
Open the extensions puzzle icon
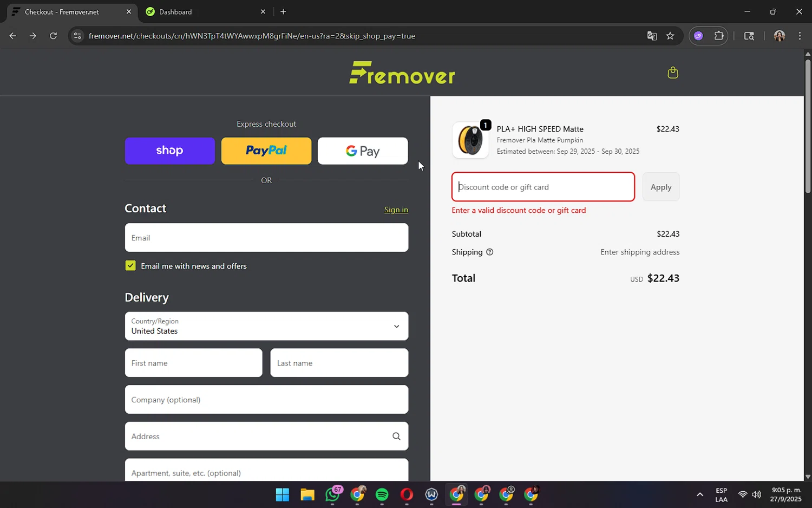coord(719,36)
